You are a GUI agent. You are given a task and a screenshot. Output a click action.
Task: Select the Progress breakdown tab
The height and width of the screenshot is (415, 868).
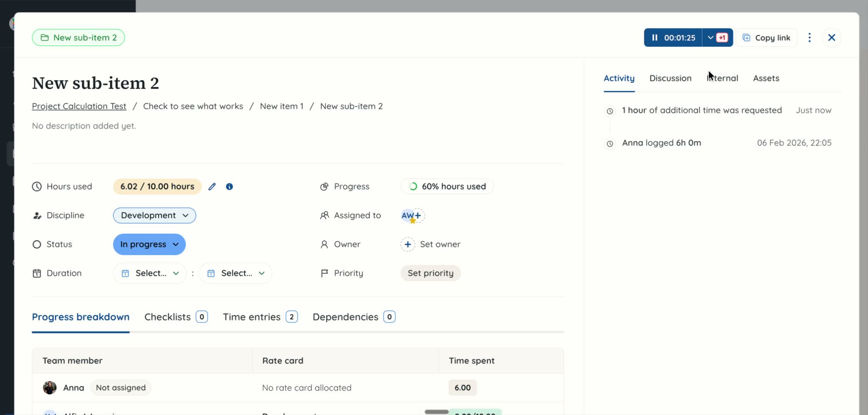(x=81, y=317)
